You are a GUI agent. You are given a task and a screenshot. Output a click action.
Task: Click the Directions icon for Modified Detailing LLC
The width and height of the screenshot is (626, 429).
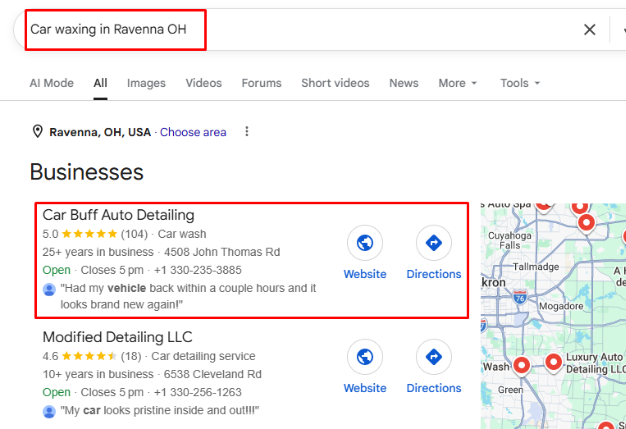[x=434, y=357]
